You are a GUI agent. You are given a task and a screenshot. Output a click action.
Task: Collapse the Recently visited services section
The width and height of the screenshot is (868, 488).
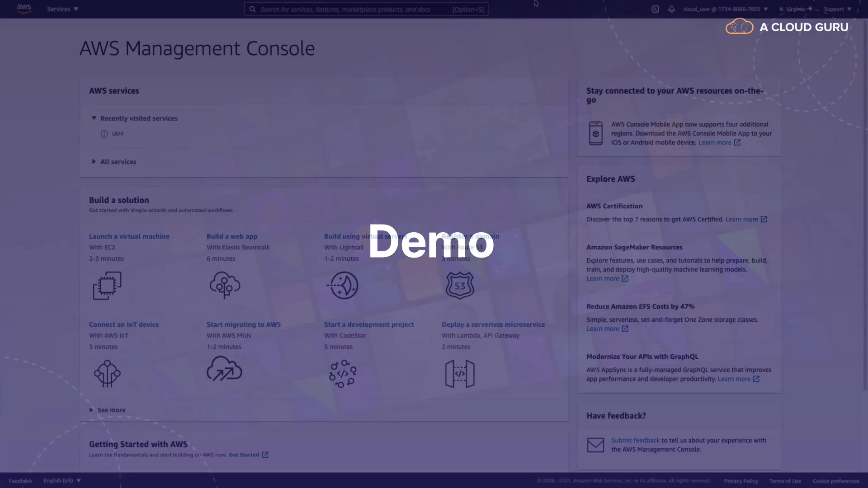coord(138,118)
